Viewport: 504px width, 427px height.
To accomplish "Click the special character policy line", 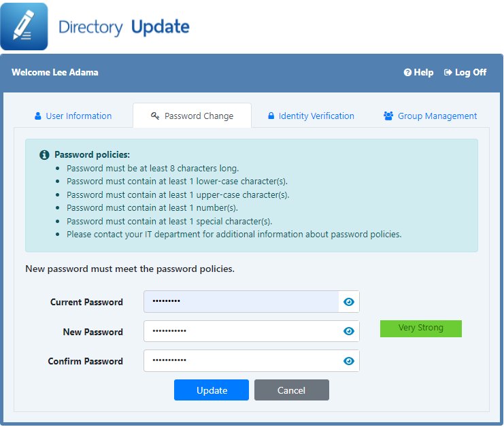I will tap(169, 222).
